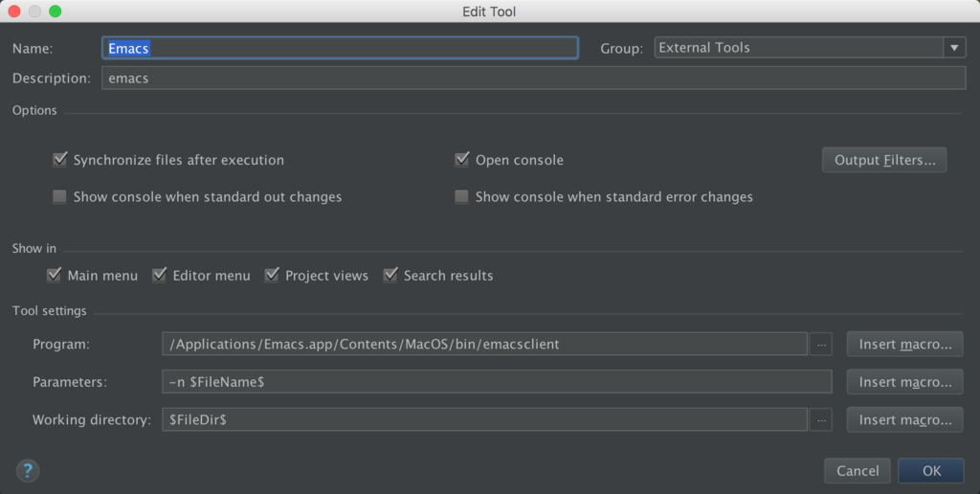The width and height of the screenshot is (980, 494).
Task: Cancel the Edit Tool dialog
Action: [x=857, y=470]
